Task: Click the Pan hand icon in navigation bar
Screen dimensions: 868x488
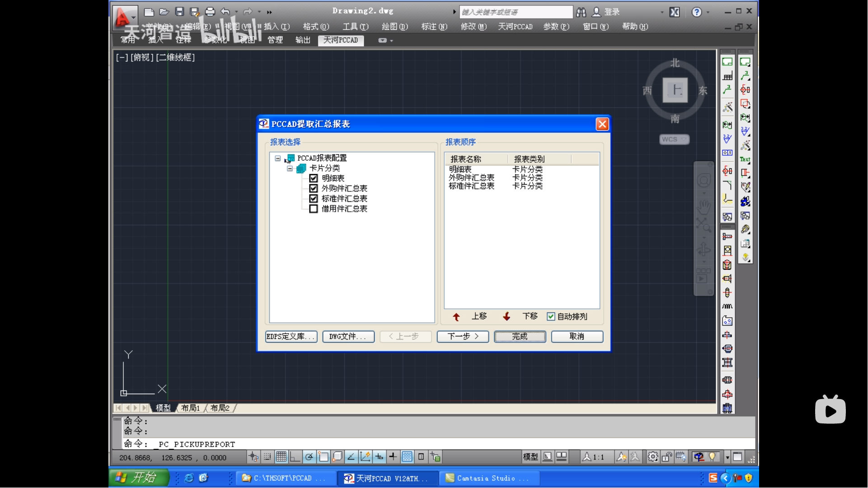Action: [x=704, y=207]
